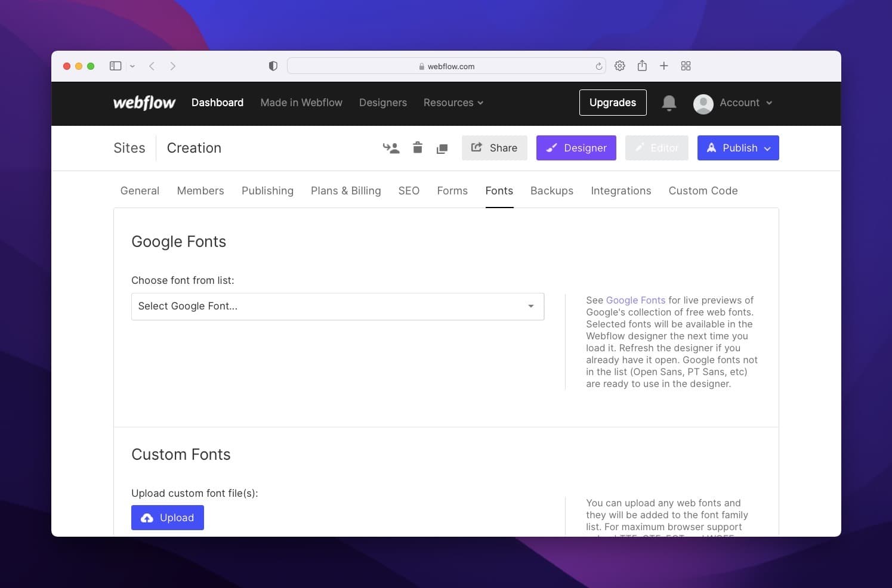
Task: Click the duplicate site icon
Action: (442, 148)
